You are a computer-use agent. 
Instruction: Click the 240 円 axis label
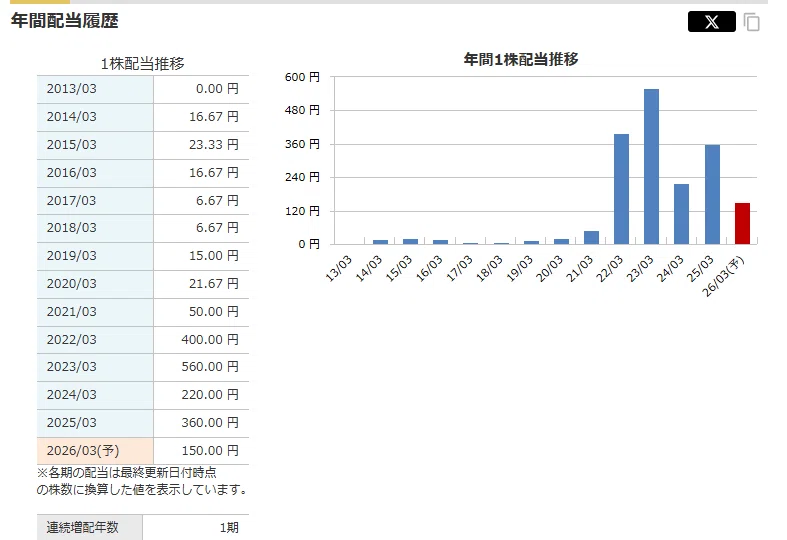tap(302, 177)
